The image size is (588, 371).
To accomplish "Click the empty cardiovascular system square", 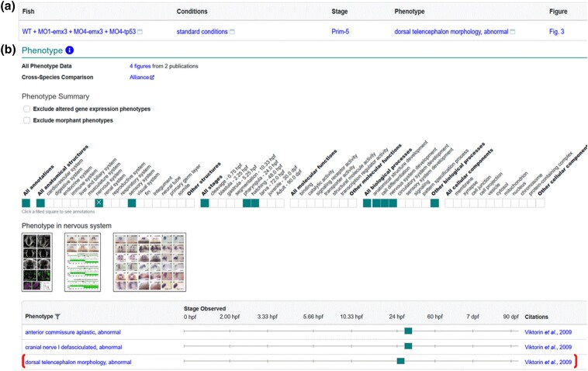I will 49,203.
